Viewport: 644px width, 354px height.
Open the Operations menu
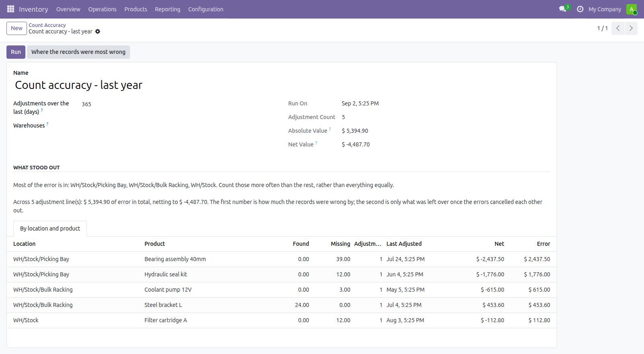102,9
